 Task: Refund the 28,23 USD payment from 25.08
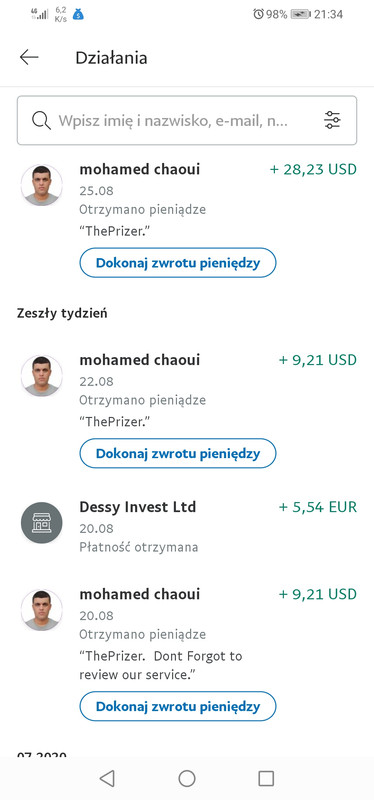pyautogui.click(x=178, y=263)
